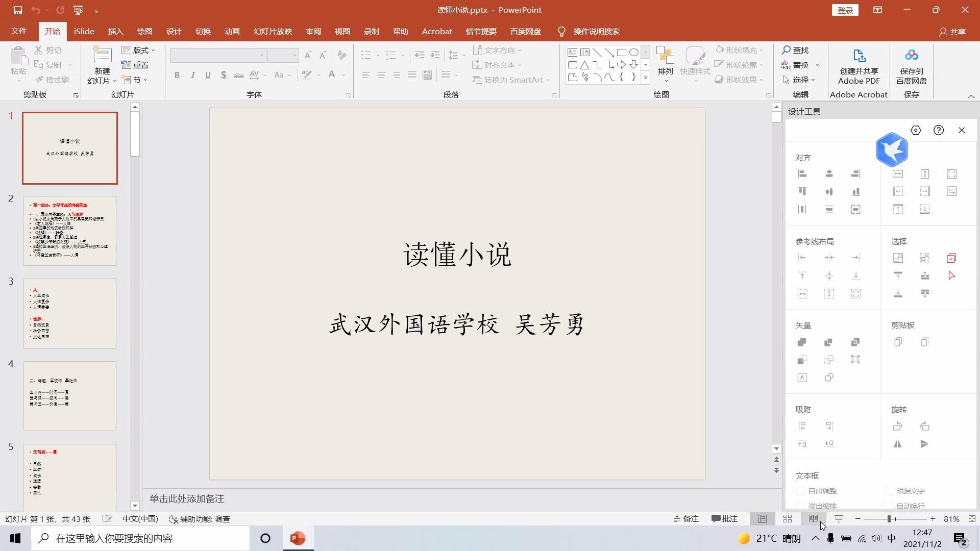Center align paragraph text
The image size is (980, 551).
click(381, 75)
